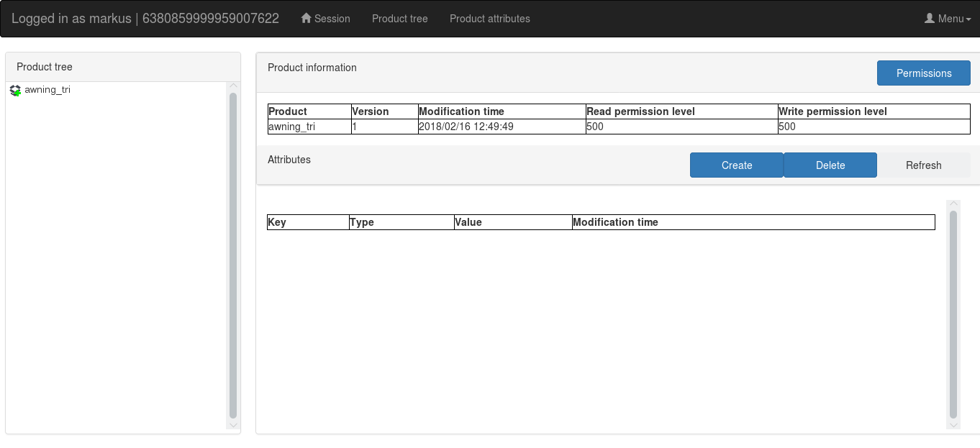Click the Product column header

[x=309, y=111]
